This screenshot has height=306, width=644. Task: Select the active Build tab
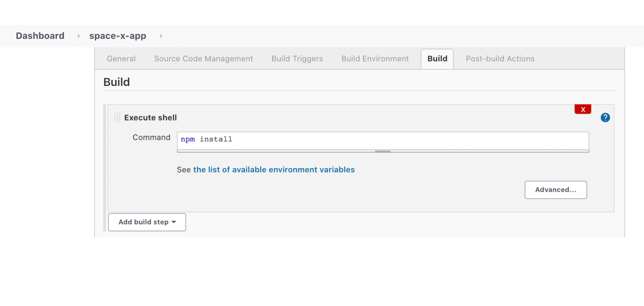coord(437,59)
